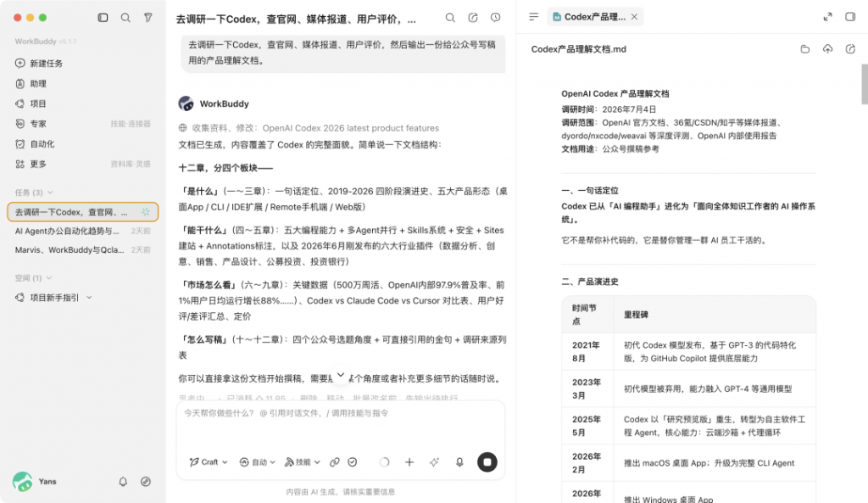Viewport: 868px width, 503px height.
Task: Click the loading spinner indicator
Action: click(384, 462)
